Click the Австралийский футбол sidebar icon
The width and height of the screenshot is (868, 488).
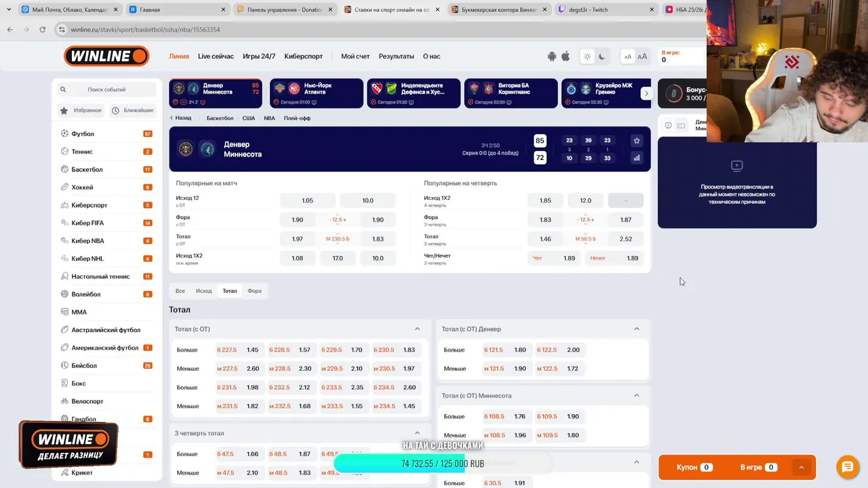click(x=64, y=330)
